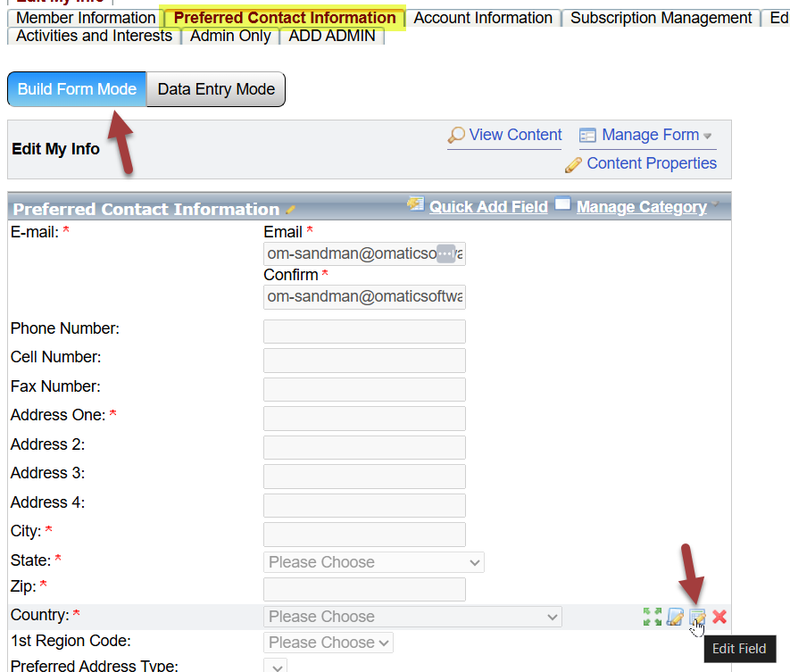
Task: Click the three-dots icon inside the Email field
Action: [x=445, y=253]
